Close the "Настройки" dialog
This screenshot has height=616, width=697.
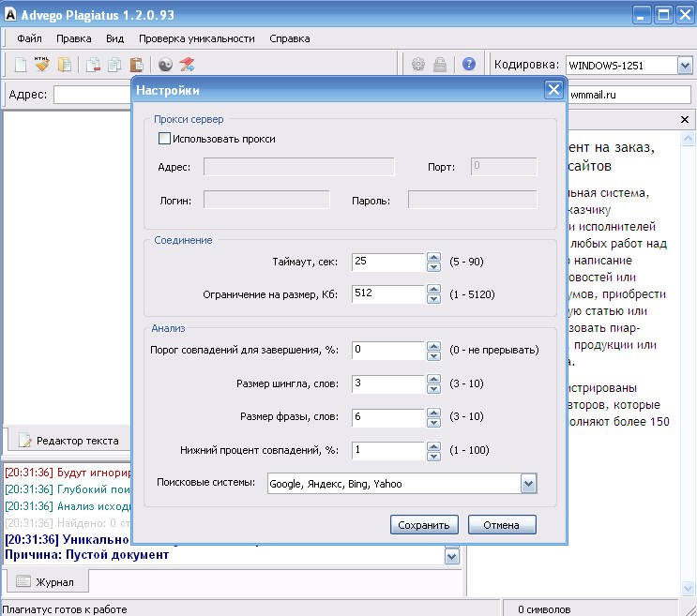pos(553,90)
